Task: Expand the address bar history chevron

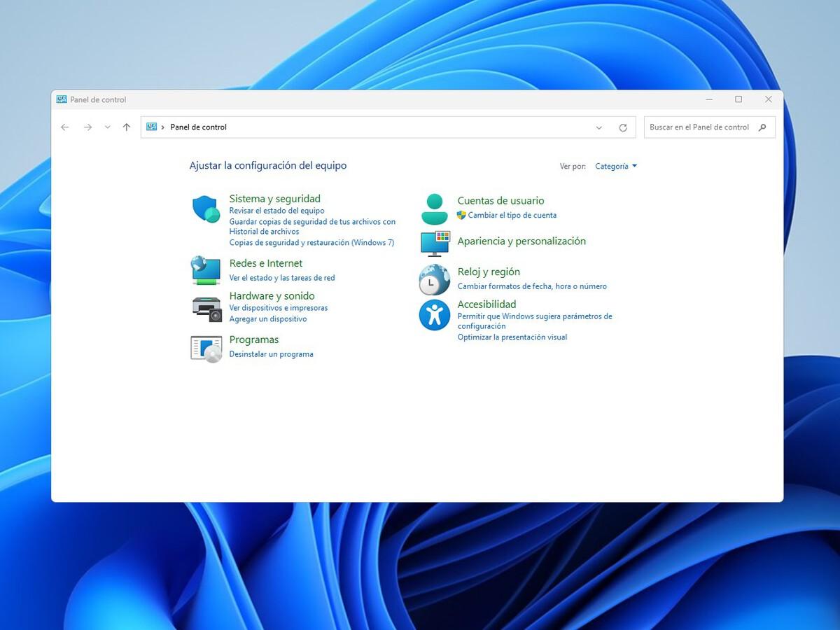Action: [x=599, y=127]
